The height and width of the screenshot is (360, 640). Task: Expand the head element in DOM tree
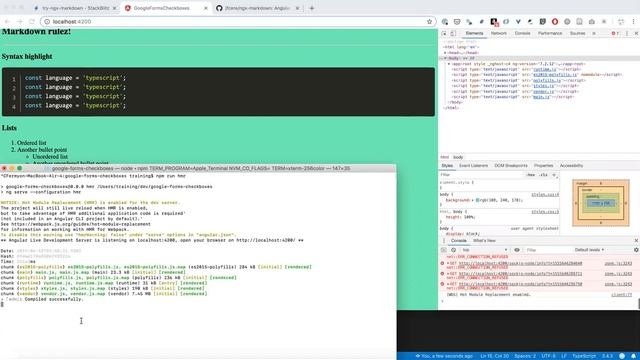click(445, 53)
